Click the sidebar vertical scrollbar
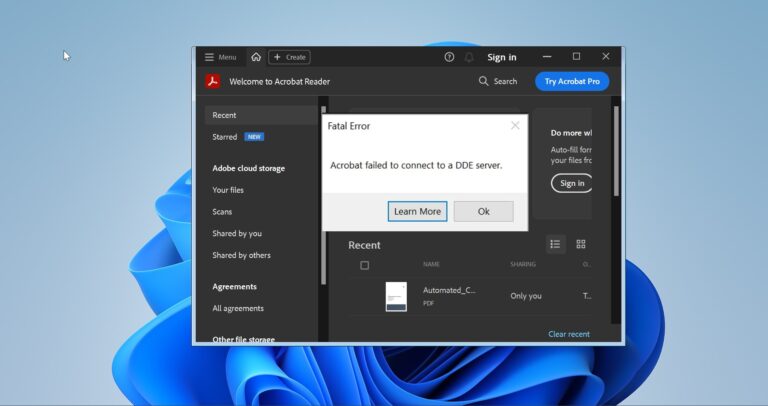This screenshot has width=768, height=406. 323,195
